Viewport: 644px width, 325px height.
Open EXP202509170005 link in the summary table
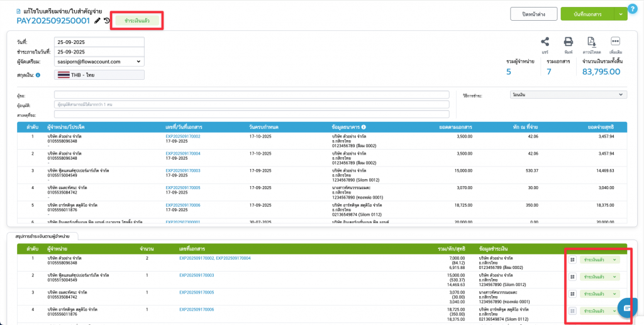[197, 292]
